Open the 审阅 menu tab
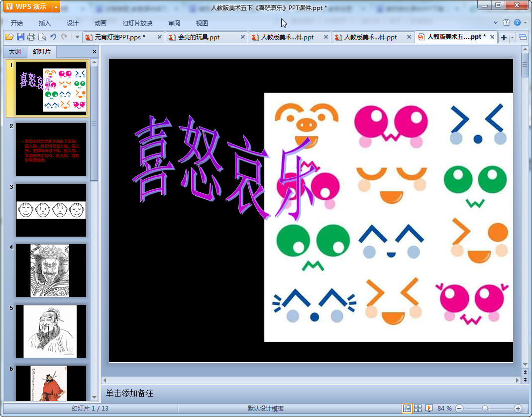The image size is (532, 417). point(174,23)
